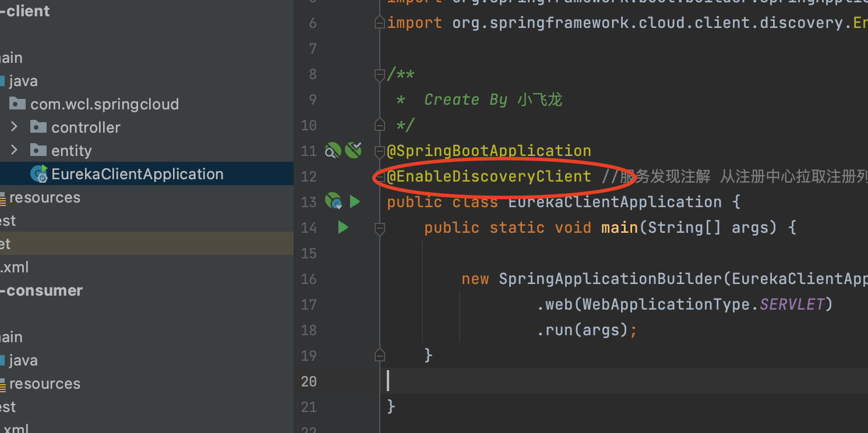The image size is (868, 433).
Task: Click the Spring gutter icon on line 13
Action: pos(333,201)
